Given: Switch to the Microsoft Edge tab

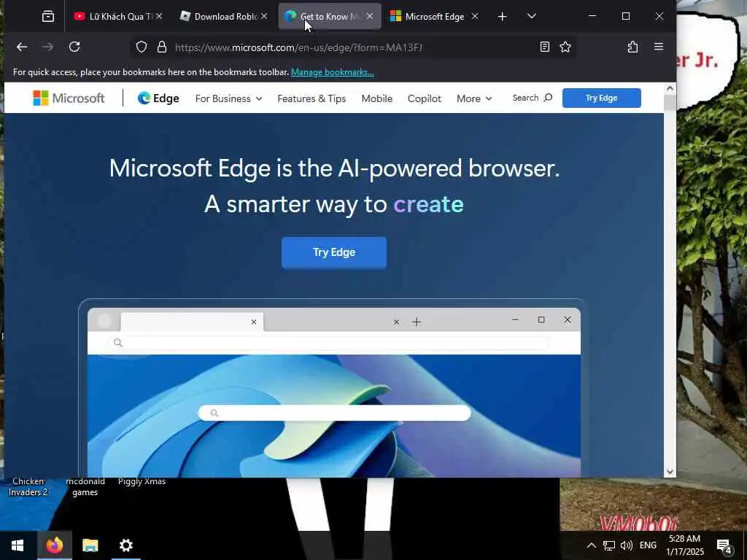Looking at the screenshot, I should [433, 17].
